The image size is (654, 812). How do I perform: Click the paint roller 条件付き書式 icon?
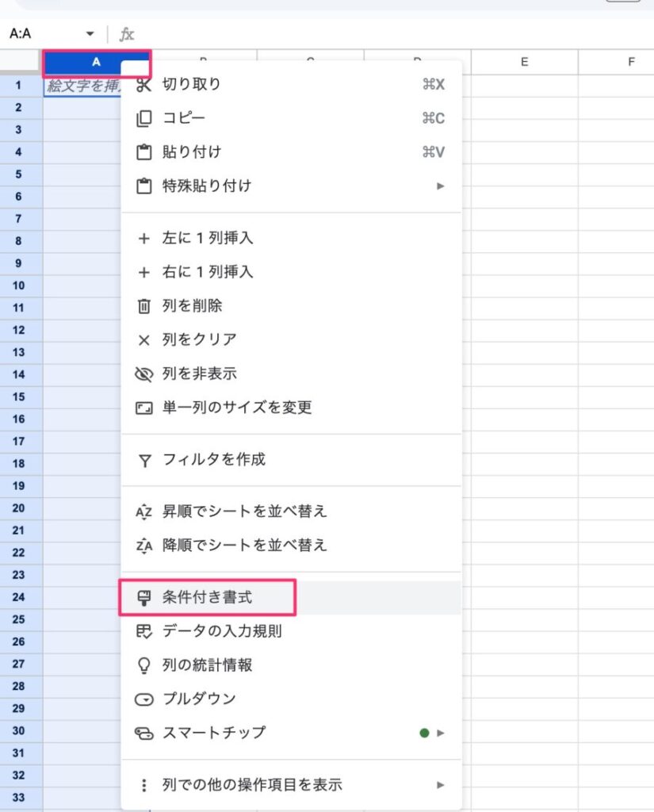pyautogui.click(x=144, y=598)
